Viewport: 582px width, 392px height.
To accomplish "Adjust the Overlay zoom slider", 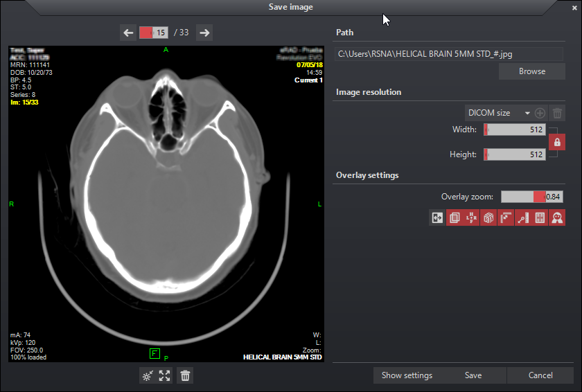I will 531,197.
